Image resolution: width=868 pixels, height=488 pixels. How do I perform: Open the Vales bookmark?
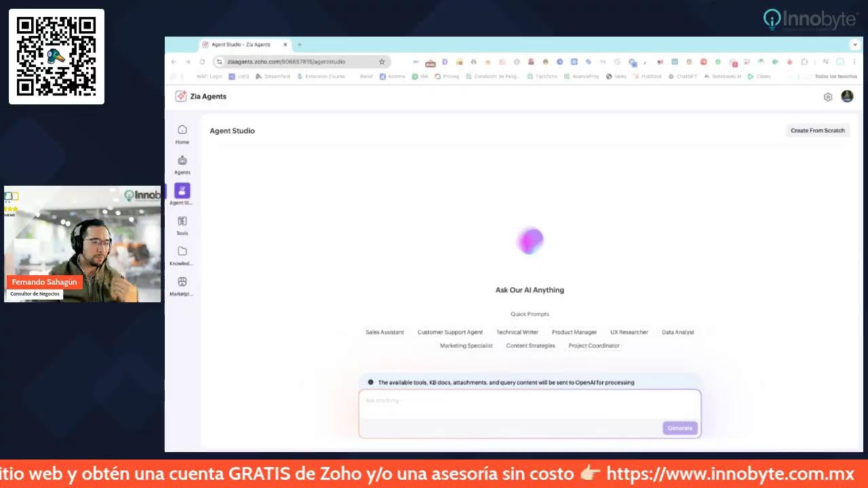[x=616, y=77]
